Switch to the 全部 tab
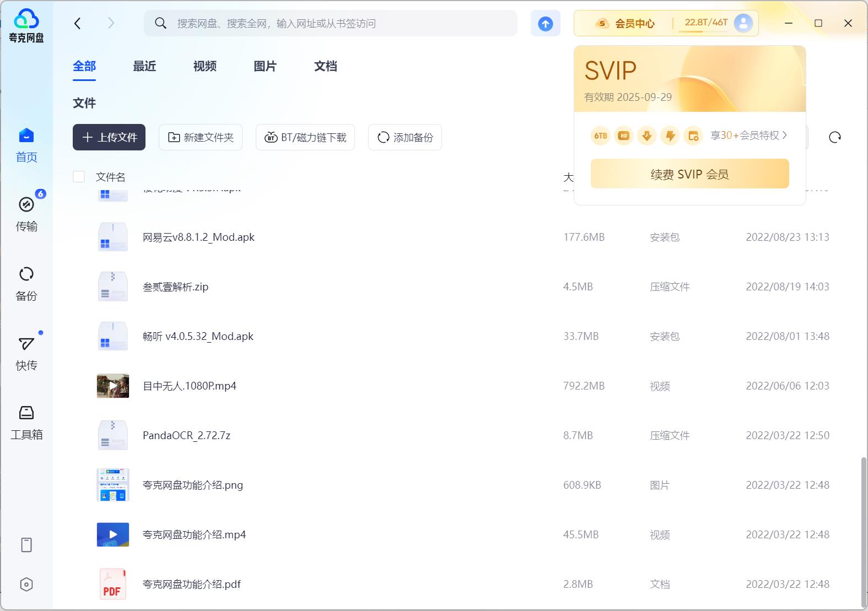This screenshot has width=868, height=611. point(84,66)
